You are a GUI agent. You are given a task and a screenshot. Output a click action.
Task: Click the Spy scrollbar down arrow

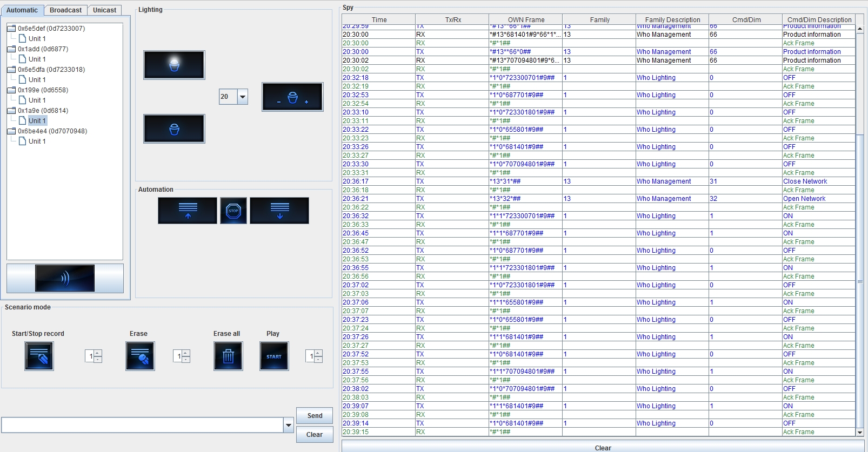pos(860,432)
